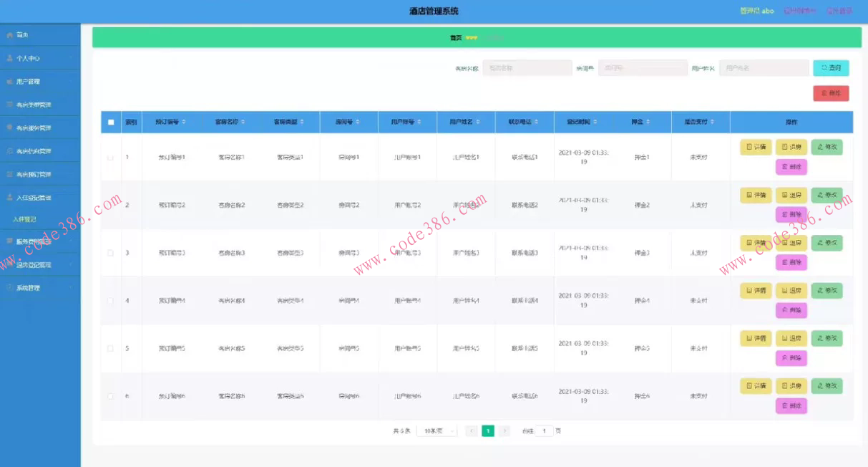Viewport: 868px width, 467px height.
Task: Open the 客房预订管理 sidebar menu item
Action: click(40, 174)
